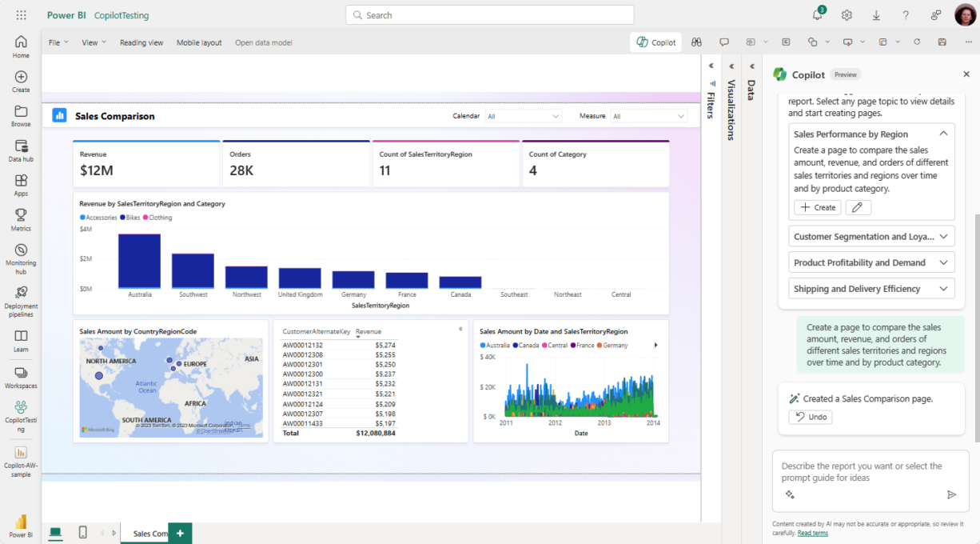980x544 pixels.
Task: Open the comment bubble toolbar icon
Action: (724, 42)
